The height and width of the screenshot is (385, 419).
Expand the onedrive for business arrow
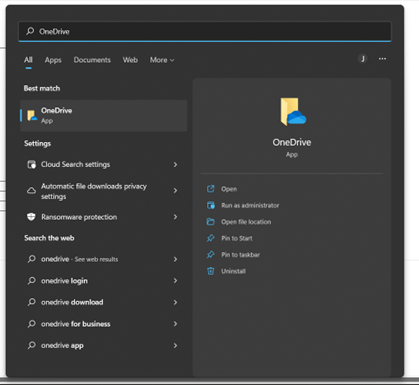tap(175, 324)
